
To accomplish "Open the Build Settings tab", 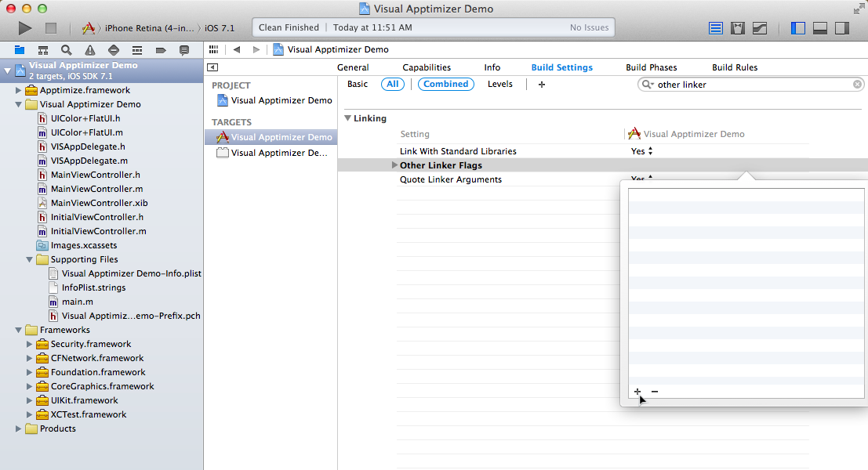I will (x=562, y=67).
